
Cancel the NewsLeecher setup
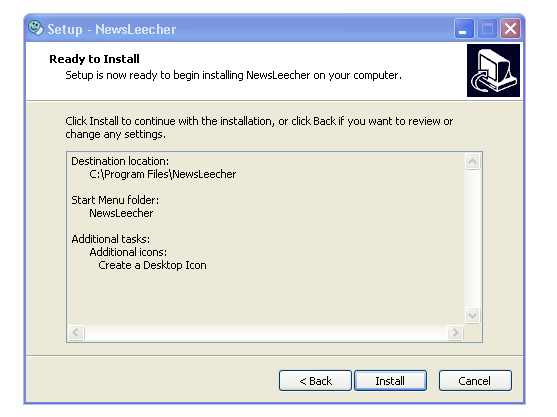(475, 380)
